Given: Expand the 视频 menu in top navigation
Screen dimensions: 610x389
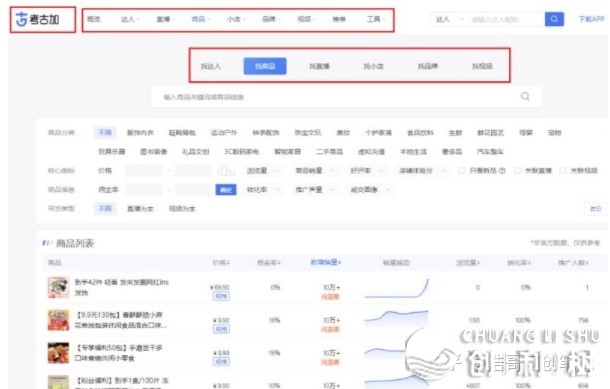Looking at the screenshot, I should pos(307,19).
